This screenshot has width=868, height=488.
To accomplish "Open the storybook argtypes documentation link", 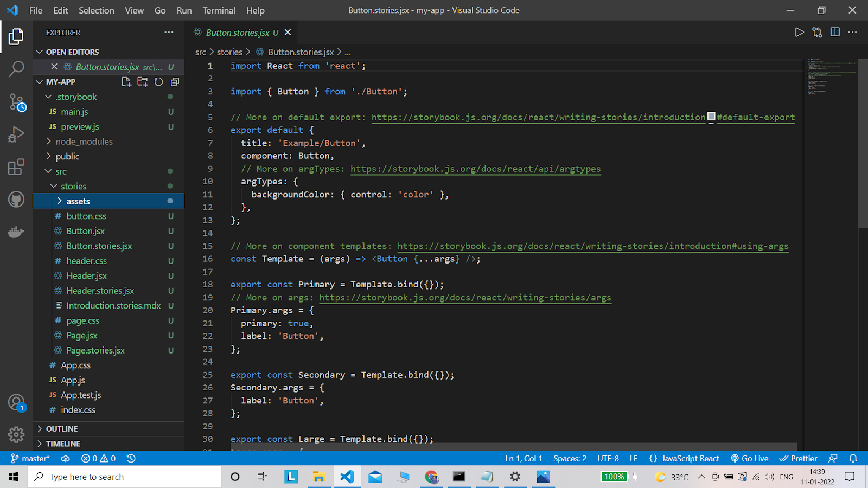I will [475, 169].
